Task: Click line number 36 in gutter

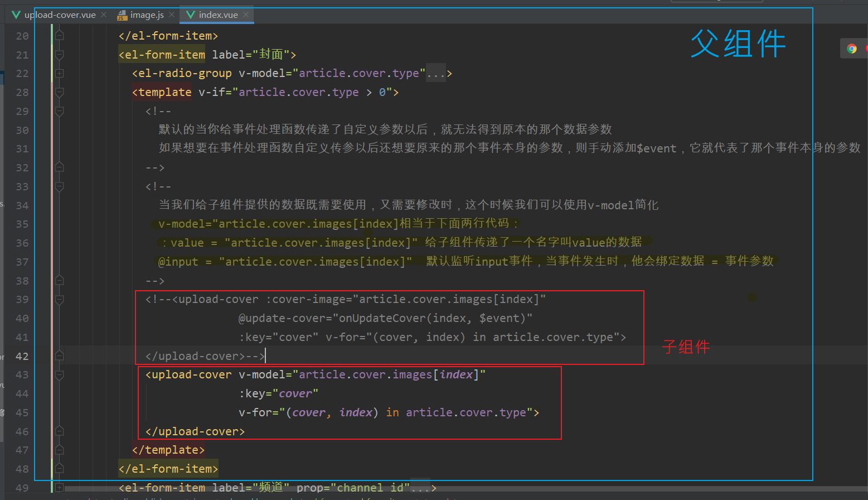Action: point(22,243)
